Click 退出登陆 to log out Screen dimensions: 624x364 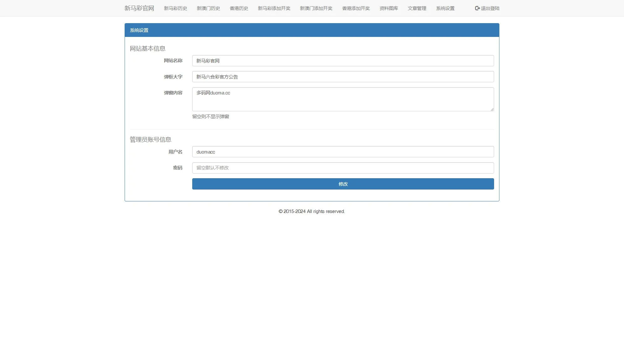(x=489, y=8)
